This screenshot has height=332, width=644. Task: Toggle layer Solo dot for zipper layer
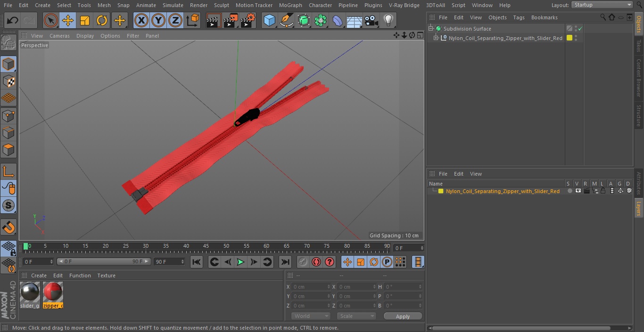click(570, 191)
